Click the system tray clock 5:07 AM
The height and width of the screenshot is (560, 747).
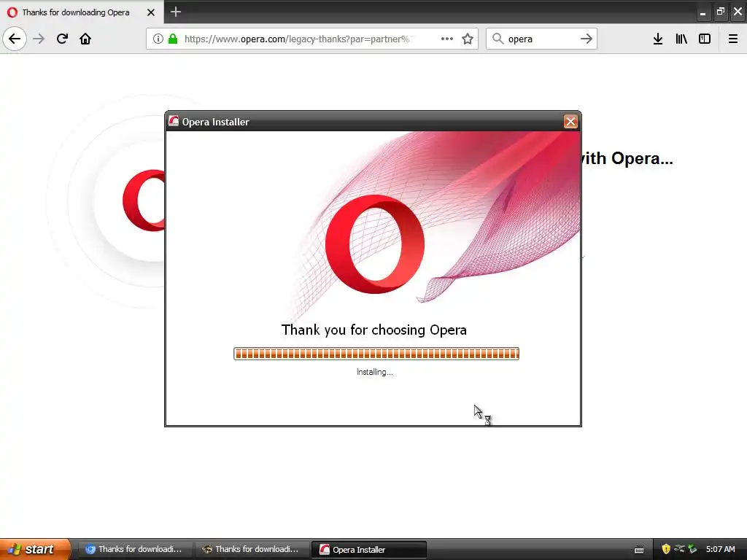point(720,549)
